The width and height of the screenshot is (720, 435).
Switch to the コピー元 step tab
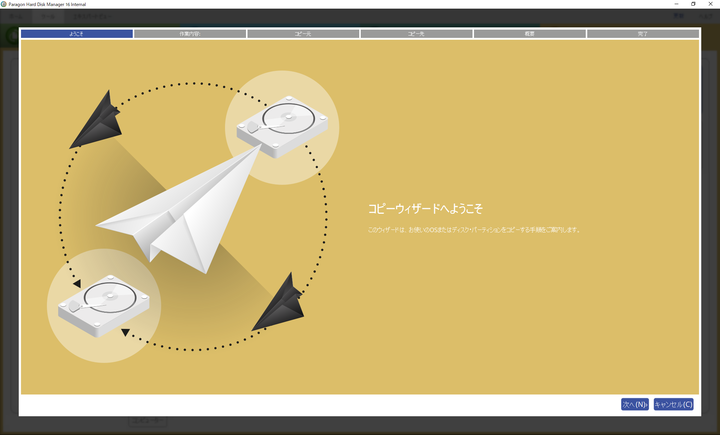[303, 33]
